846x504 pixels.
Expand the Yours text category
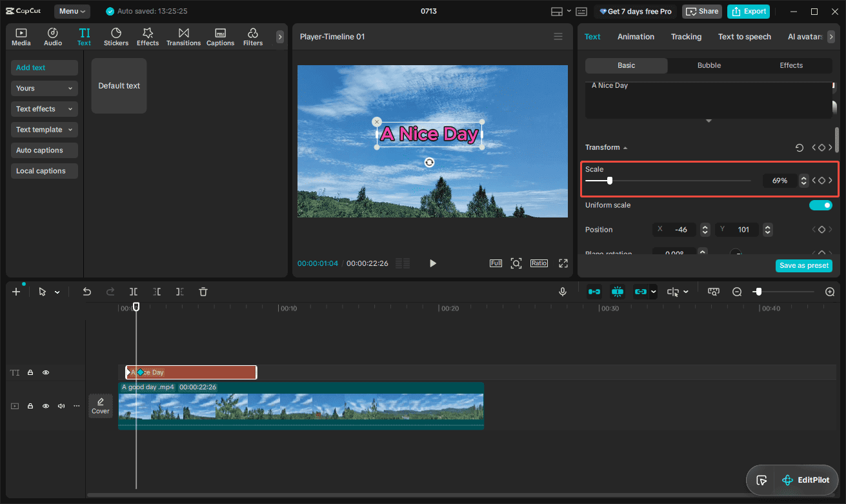click(45, 88)
